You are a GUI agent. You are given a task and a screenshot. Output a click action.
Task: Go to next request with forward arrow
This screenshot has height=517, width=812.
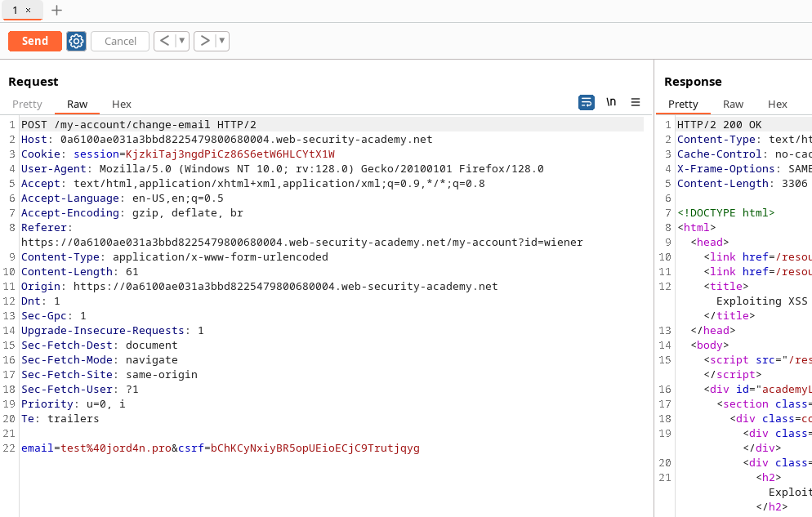pos(204,41)
